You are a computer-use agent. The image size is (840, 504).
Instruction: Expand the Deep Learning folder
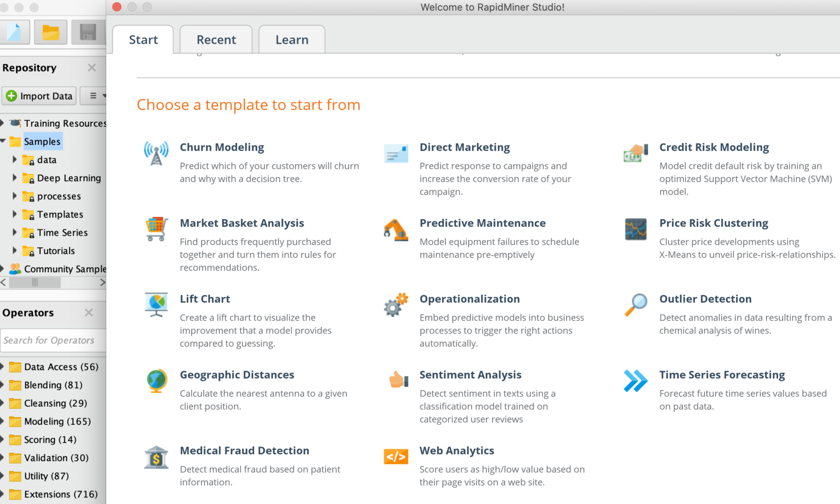15,178
